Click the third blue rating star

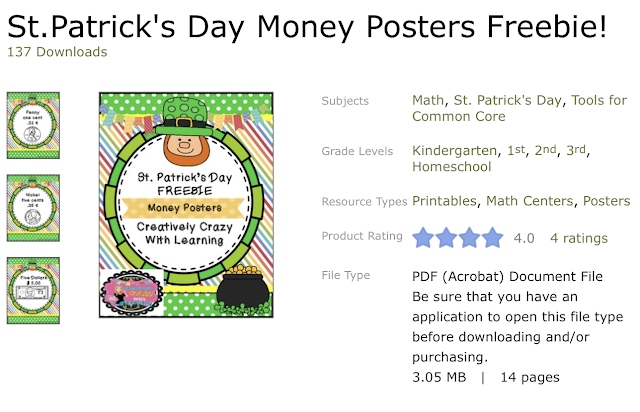[469, 238]
